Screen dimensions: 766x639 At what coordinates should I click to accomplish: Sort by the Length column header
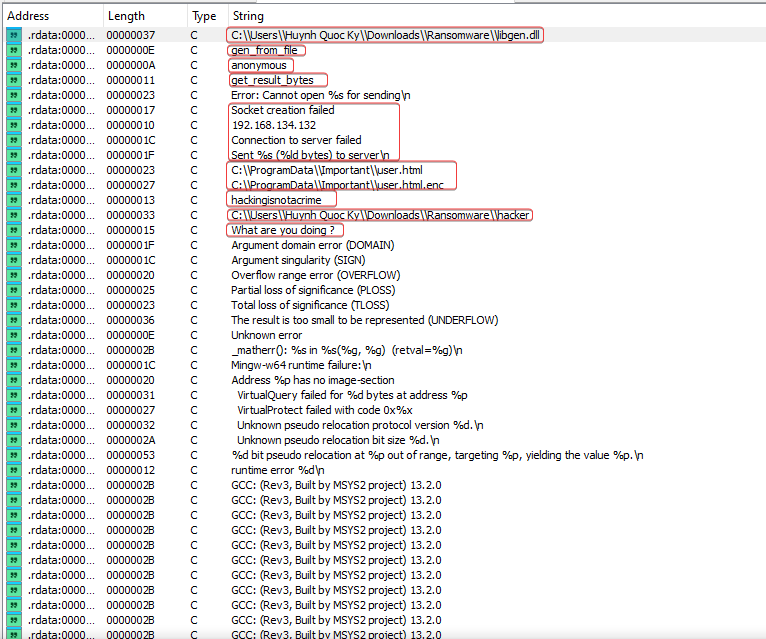pos(126,16)
